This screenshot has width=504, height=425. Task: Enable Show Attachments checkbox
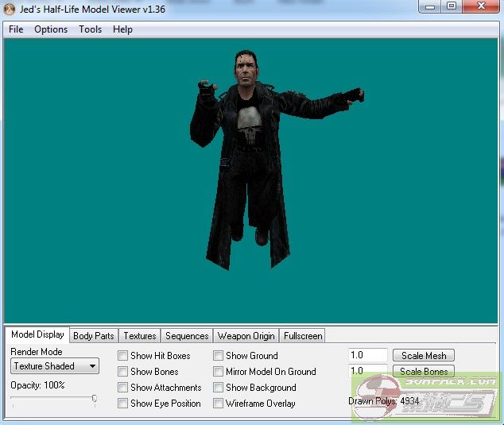[122, 388]
